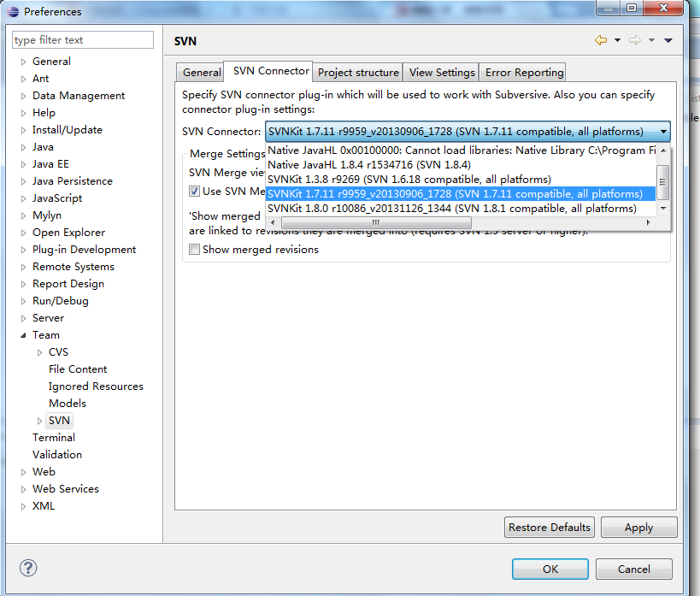Click dropdown list scroll down arrow
The width and height of the screenshot is (700, 596).
[x=663, y=208]
